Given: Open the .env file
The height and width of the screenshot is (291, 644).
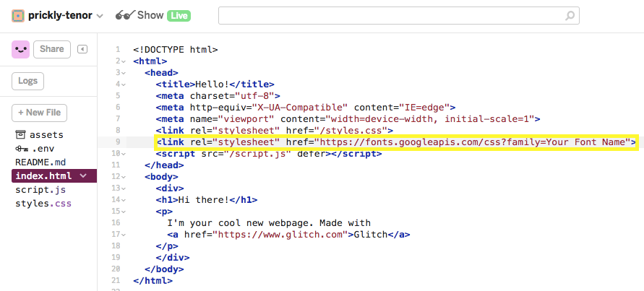Looking at the screenshot, I should tap(43, 149).
